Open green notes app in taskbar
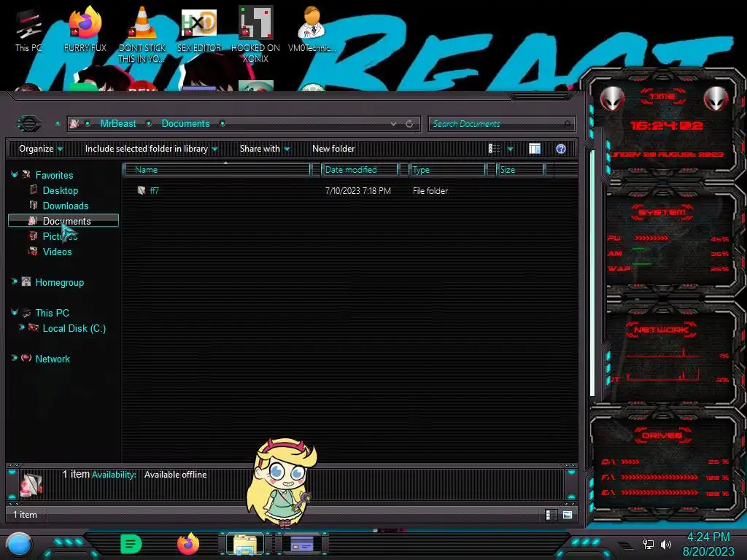Image resolution: width=747 pixels, height=560 pixels. pyautogui.click(x=131, y=544)
